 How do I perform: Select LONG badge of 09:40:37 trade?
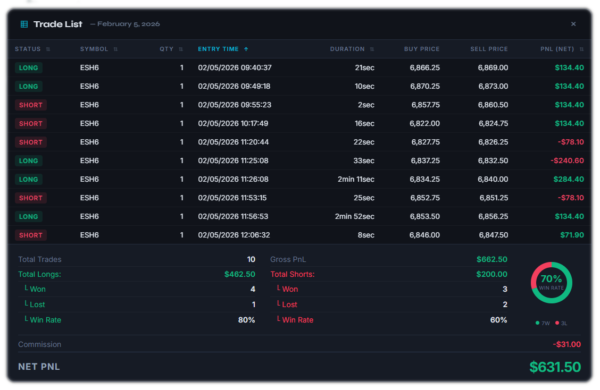[x=29, y=68]
